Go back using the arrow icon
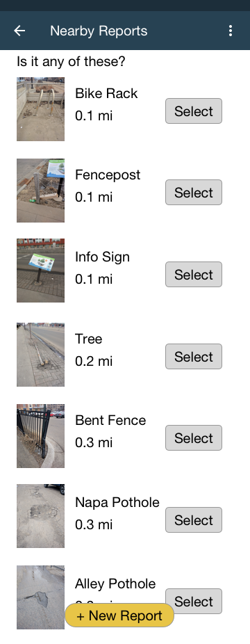Image resolution: width=250 pixels, height=644 pixels. pyautogui.click(x=19, y=31)
